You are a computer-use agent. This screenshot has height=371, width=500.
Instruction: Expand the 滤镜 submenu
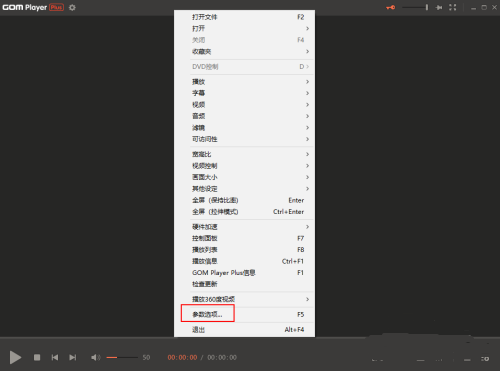click(x=244, y=128)
